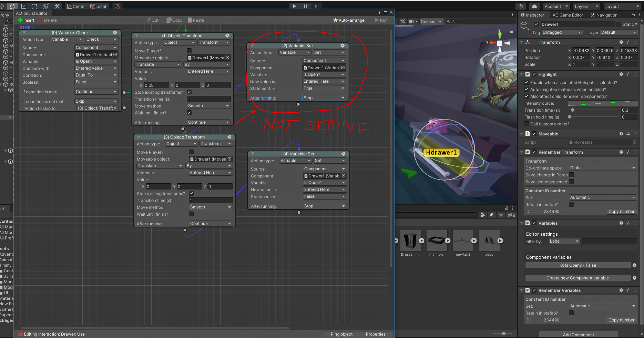Click the '0: Is Open? - False' variable button
Viewport: 644px width, 338px height.
pyautogui.click(x=577, y=265)
